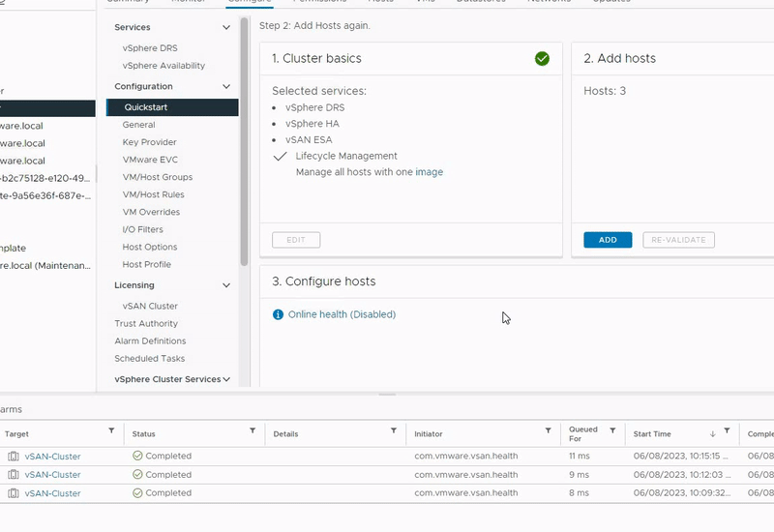Select Quickstart in Configuration
The image size is (774, 532).
[172, 107]
